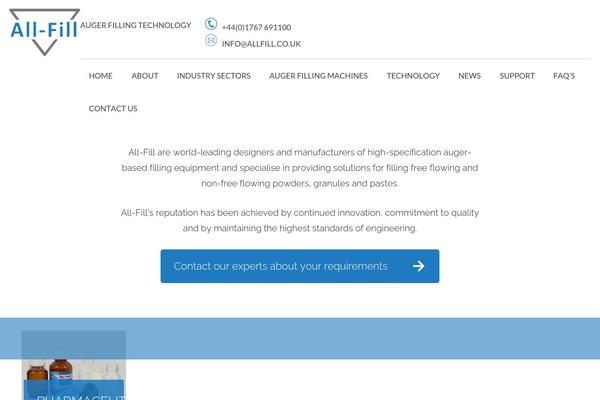
Task: Click the All-Fill triangle logo
Action: tap(44, 32)
